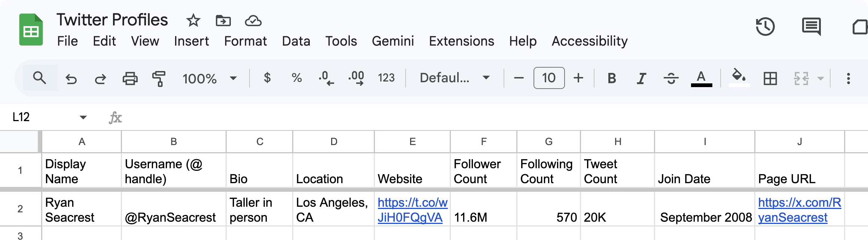Expand the Default font dropdown
This screenshot has height=240, width=868.
[455, 78]
